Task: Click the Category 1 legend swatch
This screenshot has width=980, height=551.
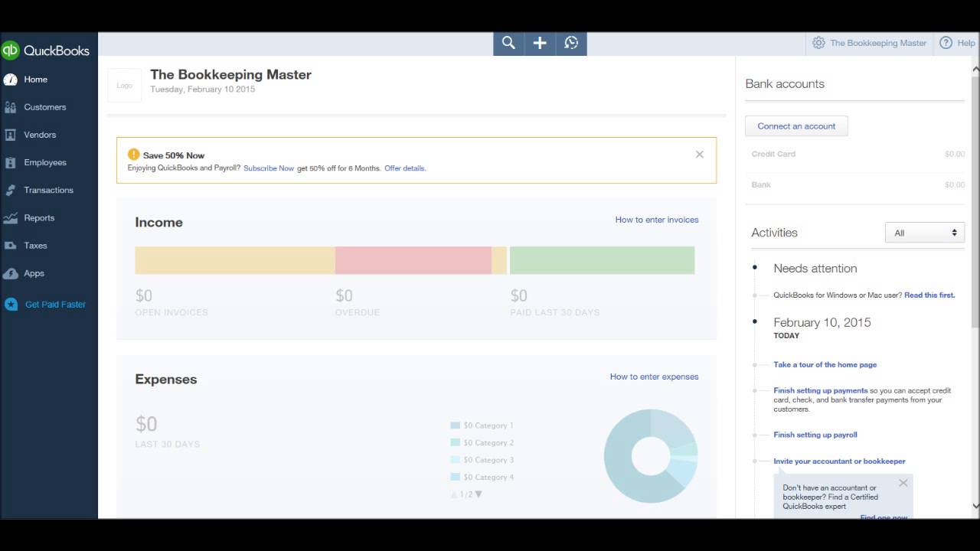Action: [x=456, y=425]
